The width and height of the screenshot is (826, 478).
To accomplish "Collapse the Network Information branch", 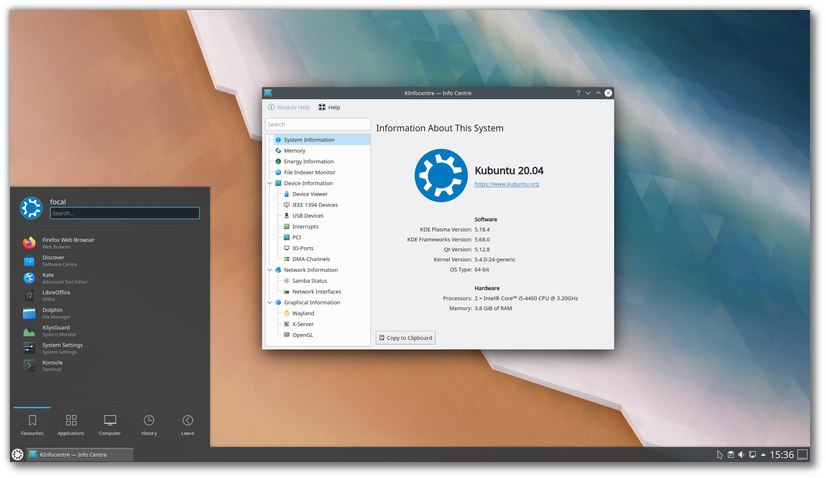I will (270, 270).
